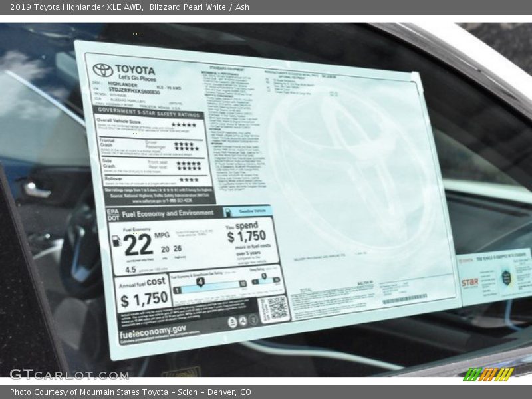Click the Standard Equipment heading on the sticker
This screenshot has width=532, height=399.
pos(227,68)
